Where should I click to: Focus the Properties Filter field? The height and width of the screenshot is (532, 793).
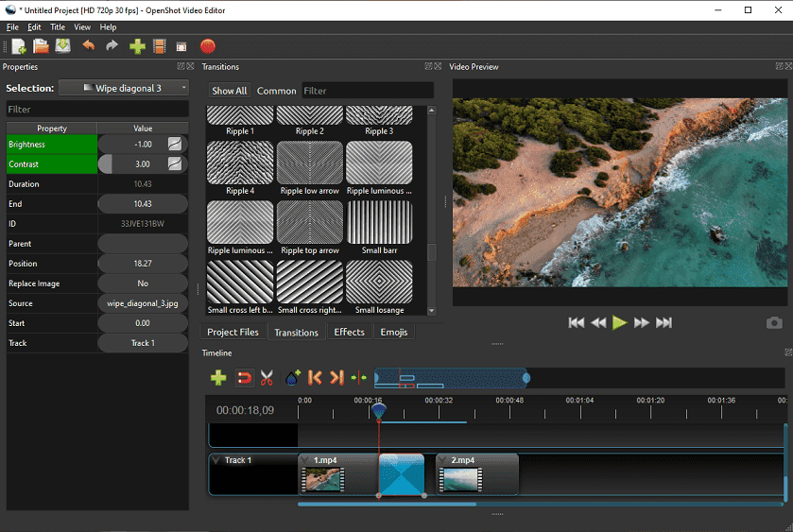pyautogui.click(x=97, y=110)
